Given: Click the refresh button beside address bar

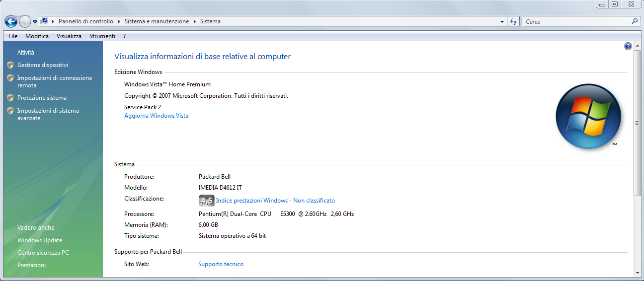Looking at the screenshot, I should point(513,21).
